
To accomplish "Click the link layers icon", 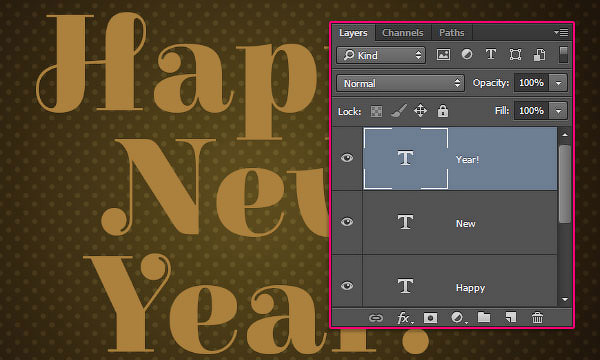I will click(x=375, y=318).
